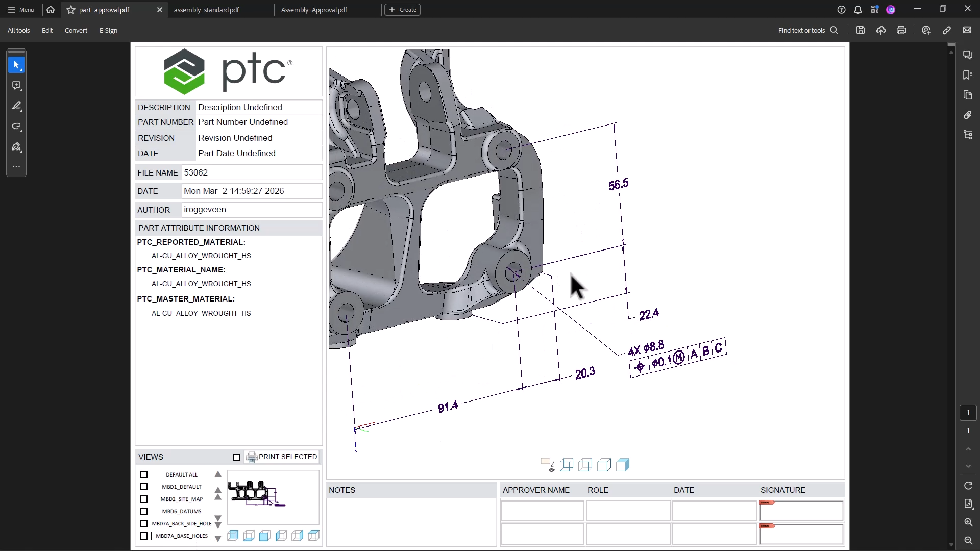Open the comments panel on right rail

click(x=968, y=55)
